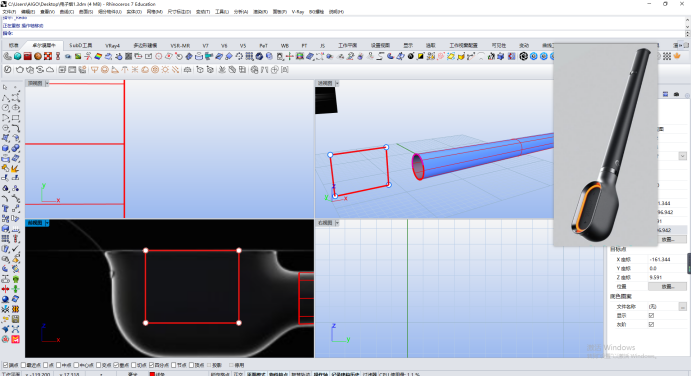Click the red layer color swatch in status bar
Viewport: 692px width, 377px height.
tap(152, 374)
